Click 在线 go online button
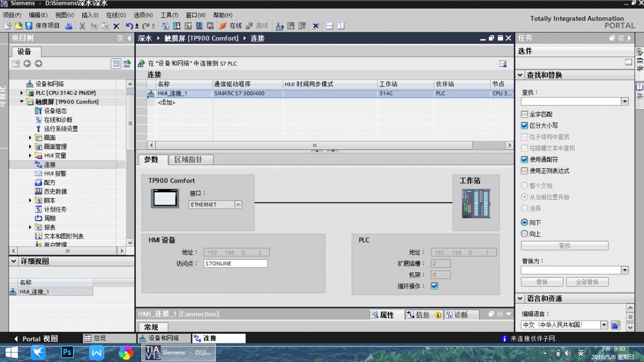Image resolution: width=644 pixels, height=362 pixels. (230, 26)
